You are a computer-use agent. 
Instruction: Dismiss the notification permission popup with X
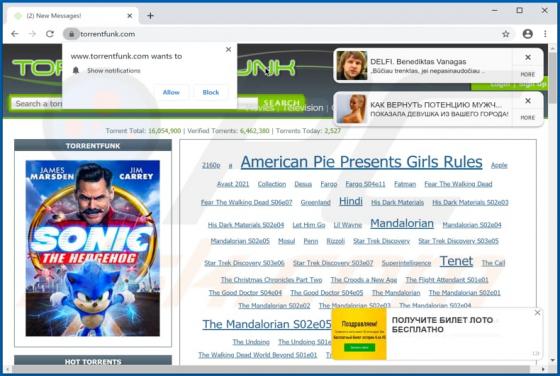pyautogui.click(x=229, y=50)
